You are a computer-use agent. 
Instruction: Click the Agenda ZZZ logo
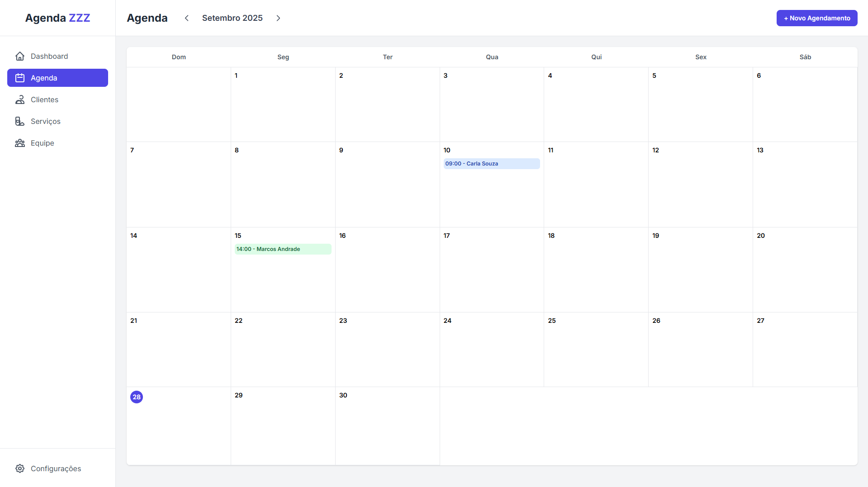57,18
